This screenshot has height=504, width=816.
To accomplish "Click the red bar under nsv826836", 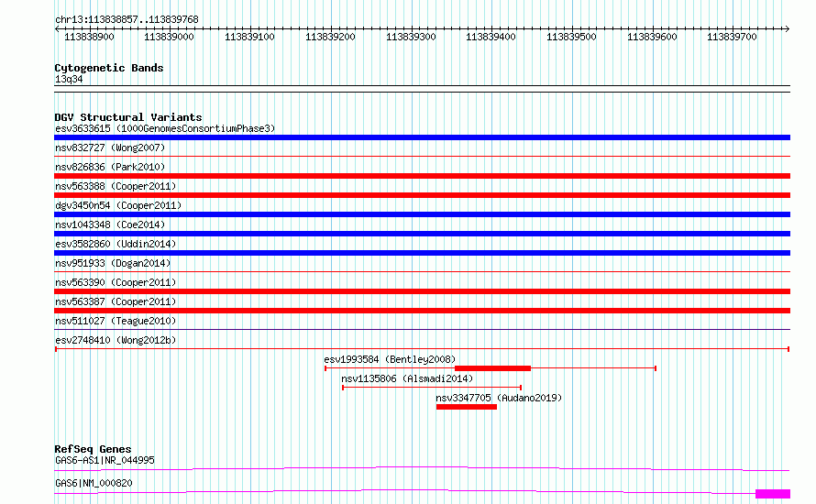I will (422, 176).
